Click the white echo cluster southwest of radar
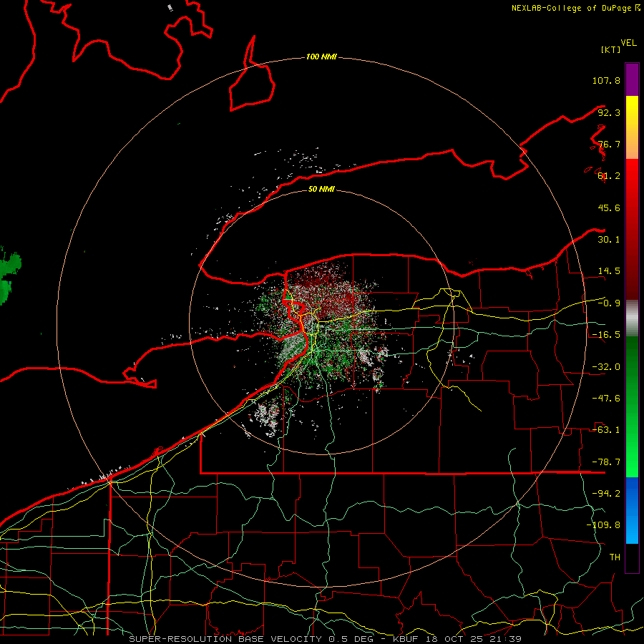Image resolution: width=644 pixels, height=644 pixels. (x=265, y=416)
